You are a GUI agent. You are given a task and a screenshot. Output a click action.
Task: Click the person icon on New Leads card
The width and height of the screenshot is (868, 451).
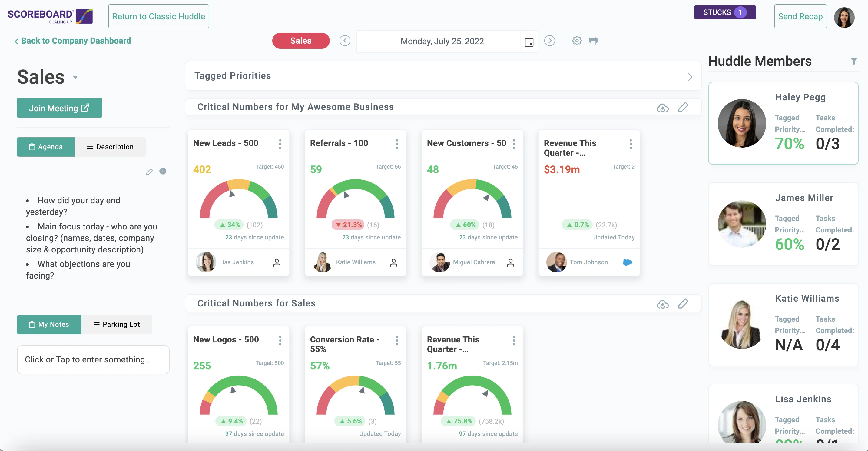(x=277, y=262)
